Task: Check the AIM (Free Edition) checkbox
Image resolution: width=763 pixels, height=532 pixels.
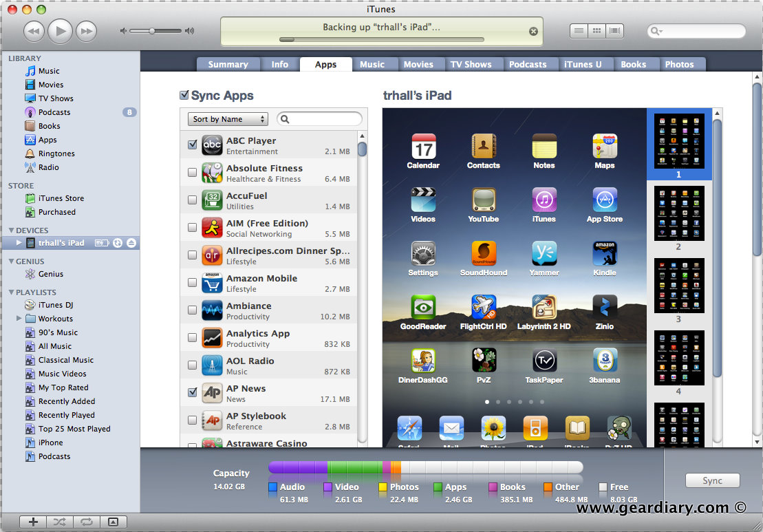Action: [192, 227]
